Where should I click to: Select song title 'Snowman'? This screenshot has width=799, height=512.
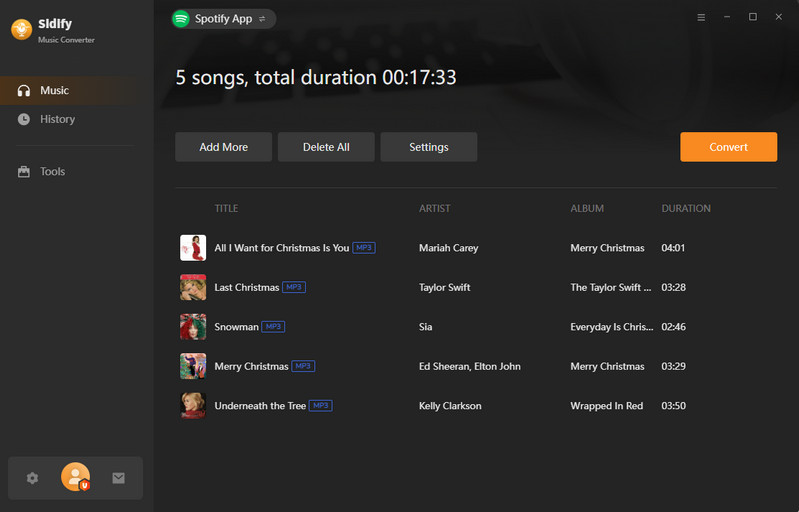[236, 327]
